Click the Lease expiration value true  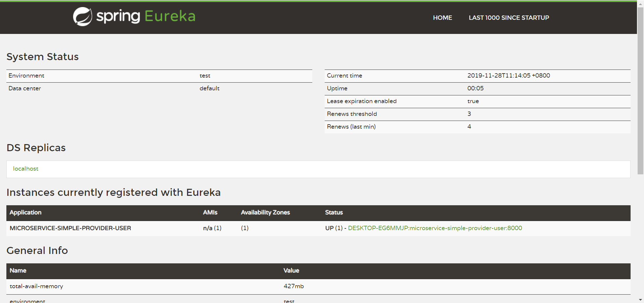pyautogui.click(x=473, y=101)
